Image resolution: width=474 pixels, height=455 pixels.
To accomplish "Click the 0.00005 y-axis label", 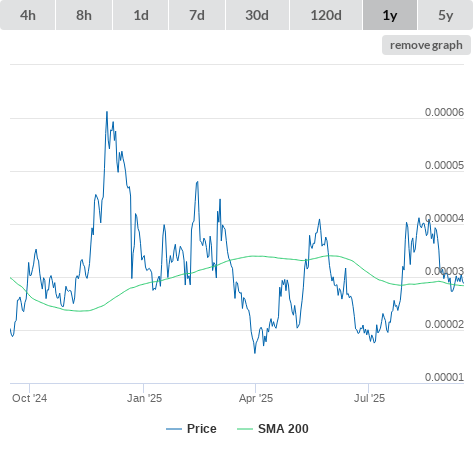I will [x=444, y=165].
